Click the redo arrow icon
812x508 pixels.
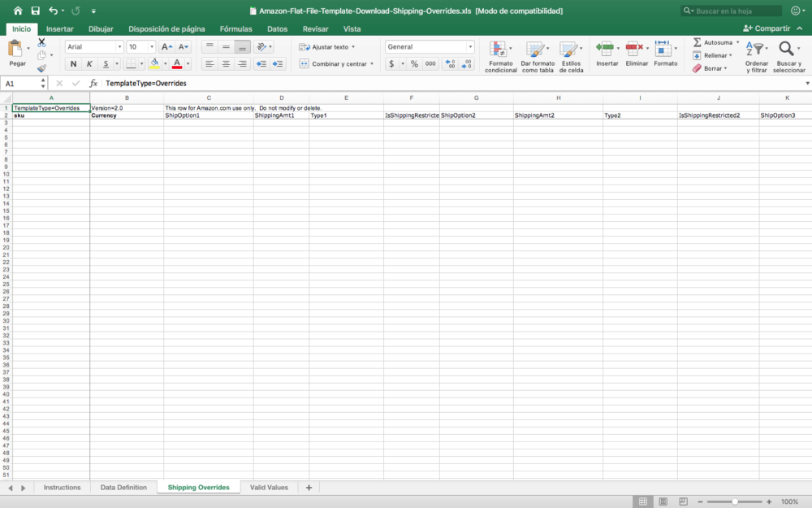76,11
